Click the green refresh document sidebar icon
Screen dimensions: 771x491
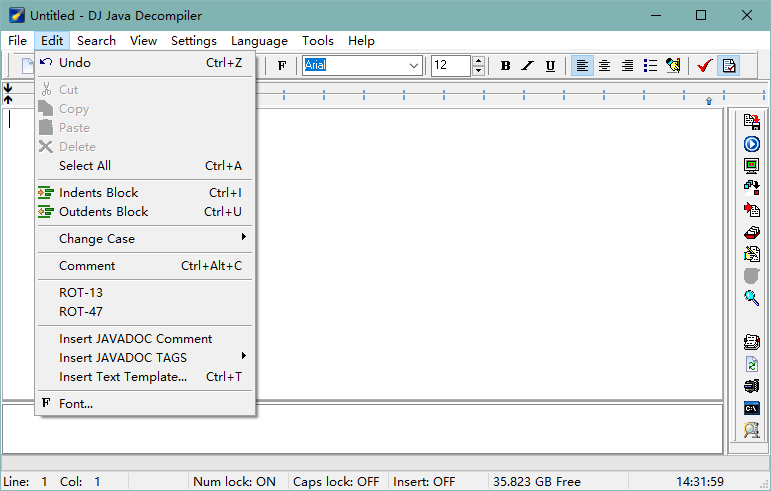pos(751,364)
